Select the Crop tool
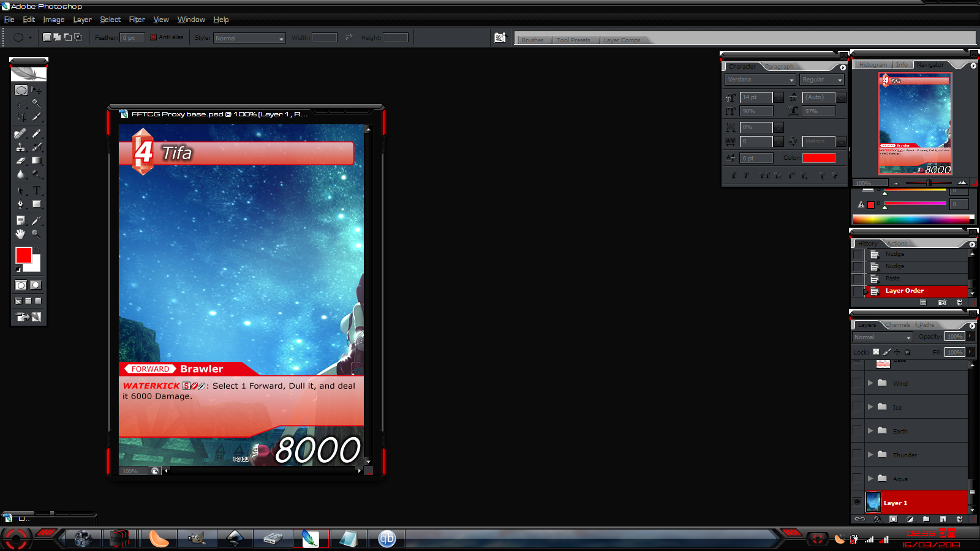Screen dimensions: 980x551 click(21, 116)
